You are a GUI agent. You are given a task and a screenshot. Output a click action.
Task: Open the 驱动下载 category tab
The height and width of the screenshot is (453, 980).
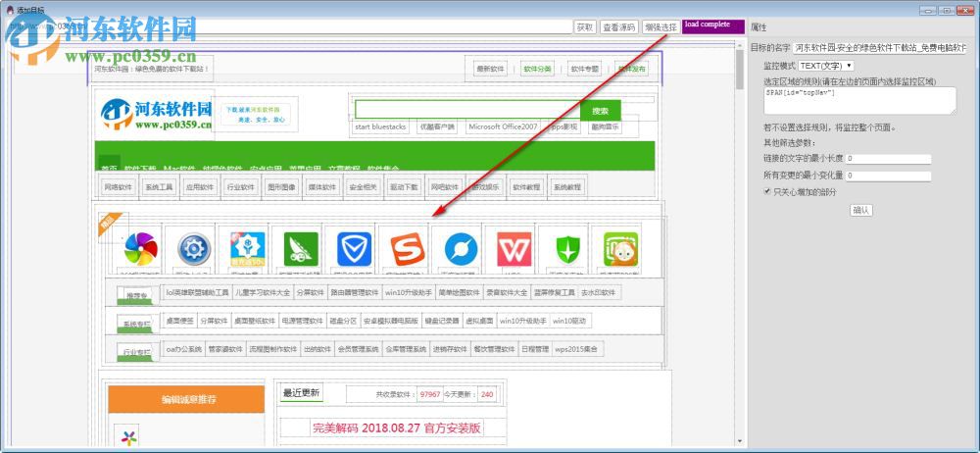point(403,187)
